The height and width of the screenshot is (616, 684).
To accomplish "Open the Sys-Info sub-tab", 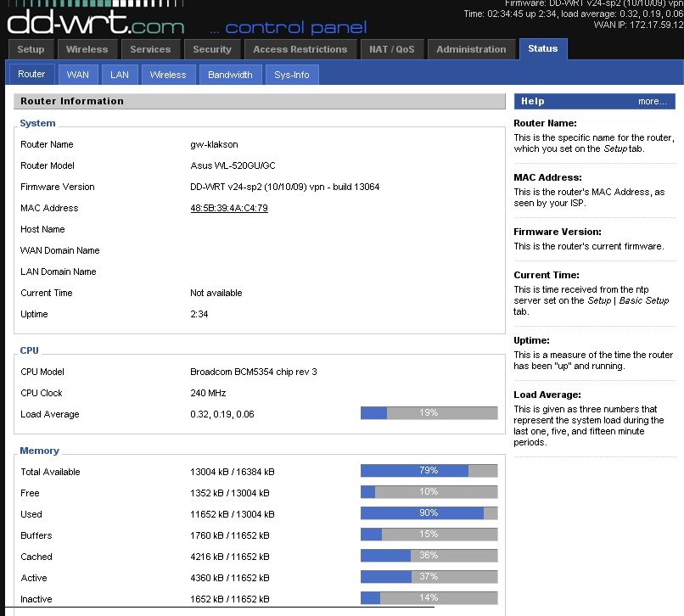I will coord(292,75).
